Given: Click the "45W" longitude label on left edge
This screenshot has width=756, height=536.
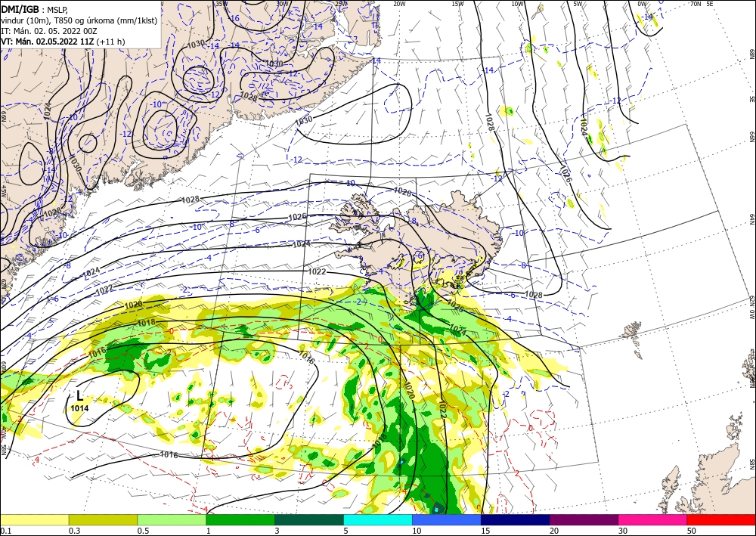Looking at the screenshot, I should [3, 191].
